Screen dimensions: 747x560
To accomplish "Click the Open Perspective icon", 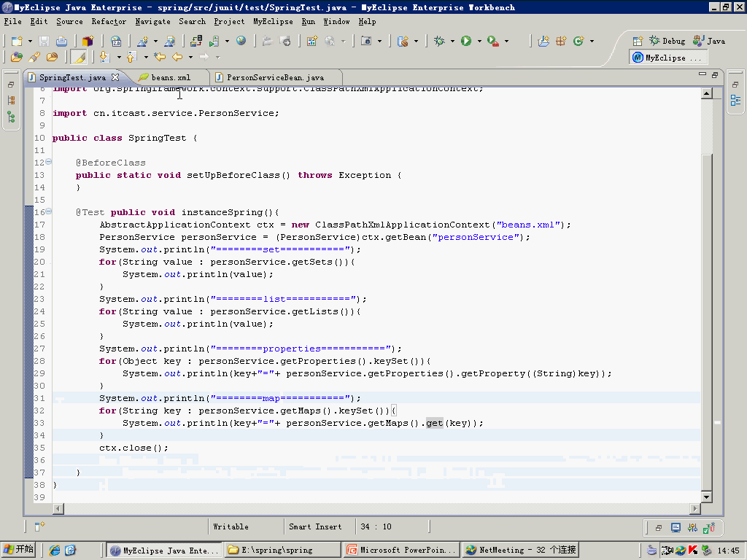I will pos(638,41).
